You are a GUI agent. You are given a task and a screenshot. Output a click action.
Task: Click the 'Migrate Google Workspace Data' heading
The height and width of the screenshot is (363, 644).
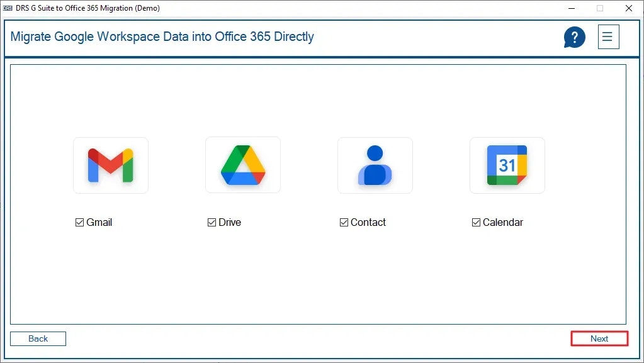162,36
